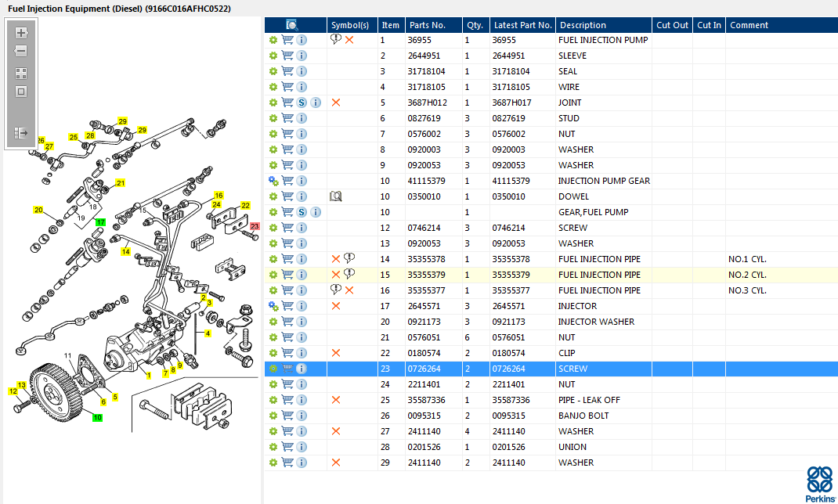The width and height of the screenshot is (838, 504).
Task: Click cart icon for WIRE row
Action: pyautogui.click(x=287, y=87)
